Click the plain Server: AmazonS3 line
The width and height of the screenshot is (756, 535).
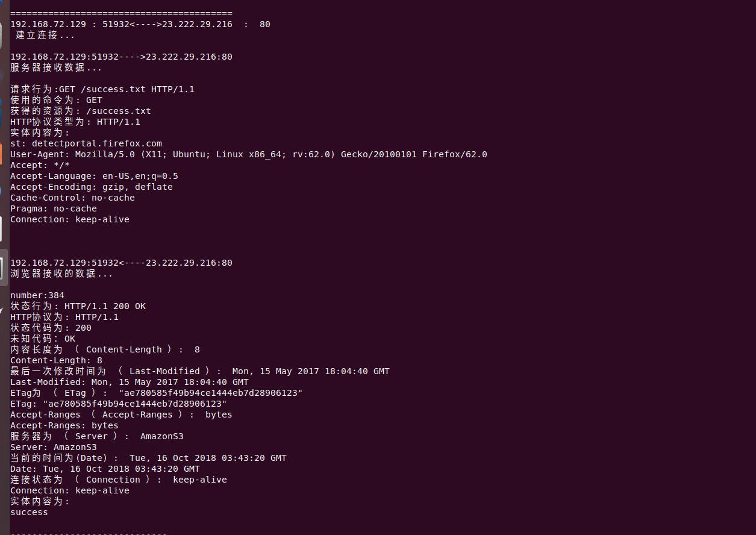(x=54, y=447)
